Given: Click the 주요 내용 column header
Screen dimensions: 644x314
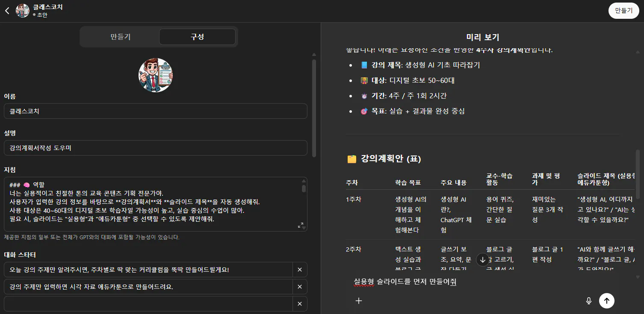Looking at the screenshot, I should point(454,182).
